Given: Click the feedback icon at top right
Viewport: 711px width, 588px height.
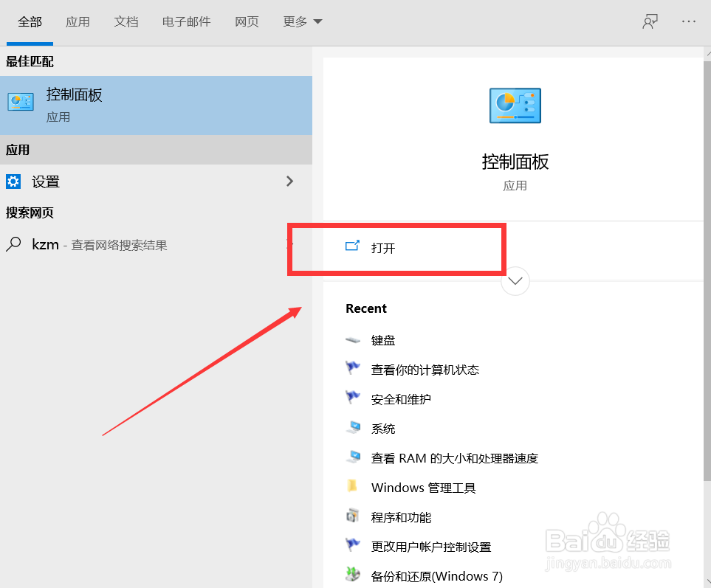Looking at the screenshot, I should (x=650, y=21).
